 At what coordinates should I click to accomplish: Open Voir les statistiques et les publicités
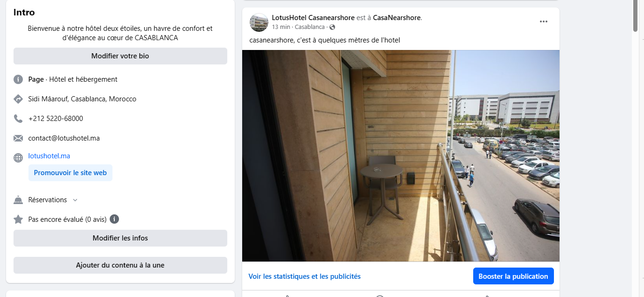tap(305, 276)
